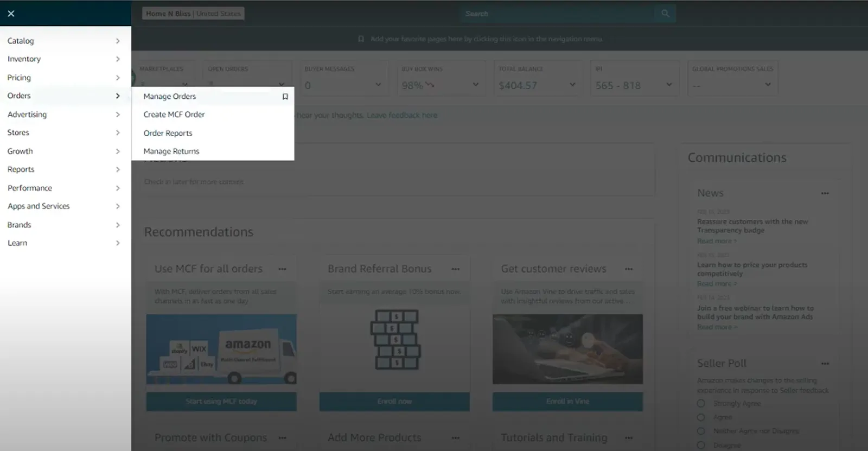Open Manage Orders from the submenu
The height and width of the screenshot is (451, 868).
170,97
